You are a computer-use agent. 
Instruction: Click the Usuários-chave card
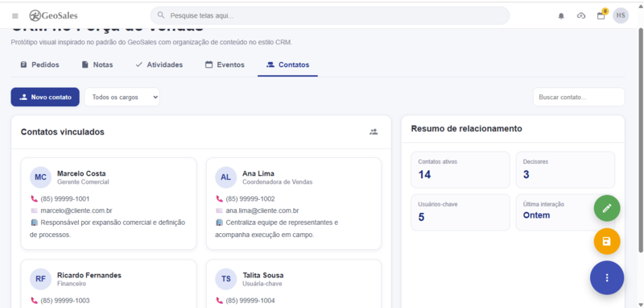[x=460, y=212]
